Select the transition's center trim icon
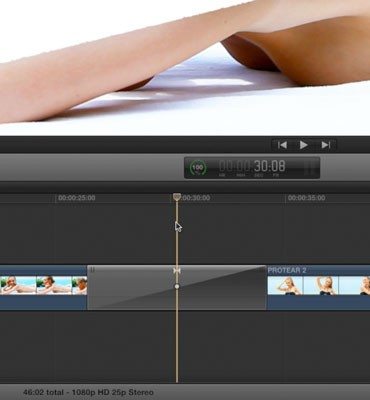This screenshot has height=400, width=370. (177, 271)
